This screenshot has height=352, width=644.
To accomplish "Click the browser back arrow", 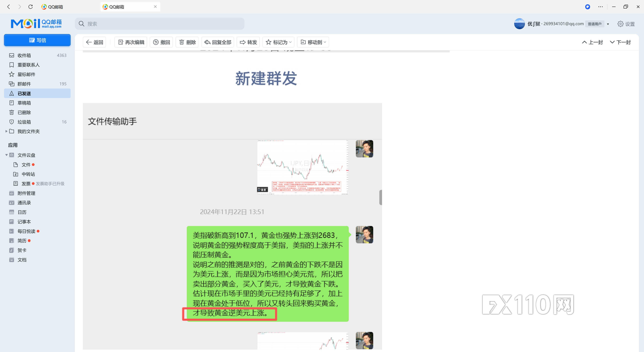I will pos(9,7).
